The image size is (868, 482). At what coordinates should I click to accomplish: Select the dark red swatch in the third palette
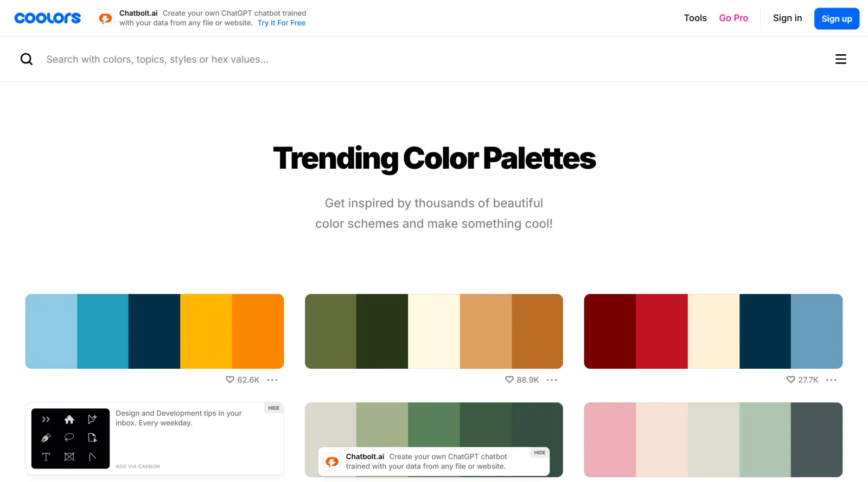tap(609, 331)
